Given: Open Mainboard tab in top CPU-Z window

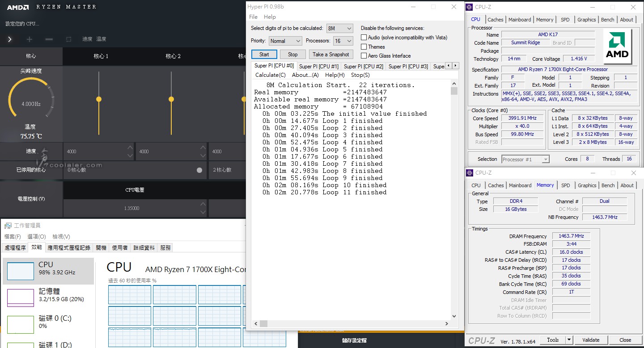Looking at the screenshot, I should click(519, 20).
